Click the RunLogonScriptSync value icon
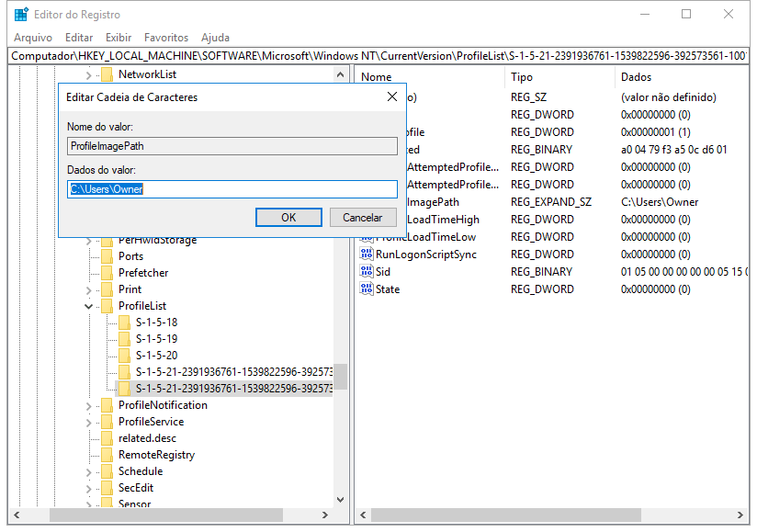 tap(367, 255)
